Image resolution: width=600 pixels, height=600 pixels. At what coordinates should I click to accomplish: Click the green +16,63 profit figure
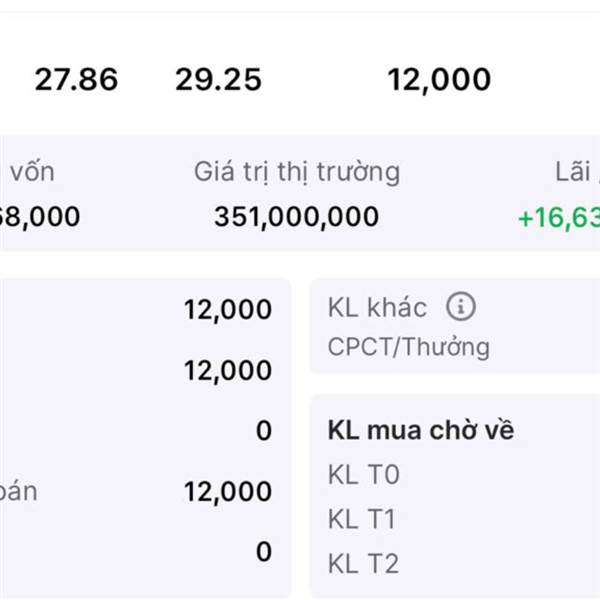tap(558, 216)
